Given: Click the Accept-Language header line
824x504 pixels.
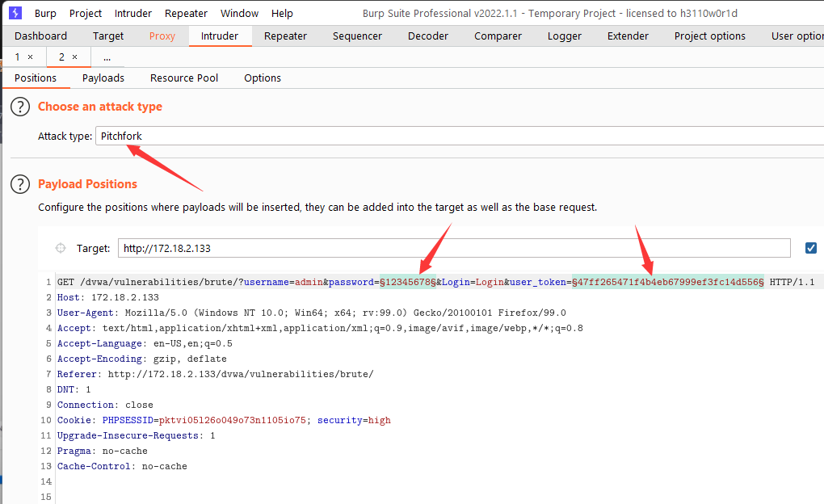Looking at the screenshot, I should [145, 344].
